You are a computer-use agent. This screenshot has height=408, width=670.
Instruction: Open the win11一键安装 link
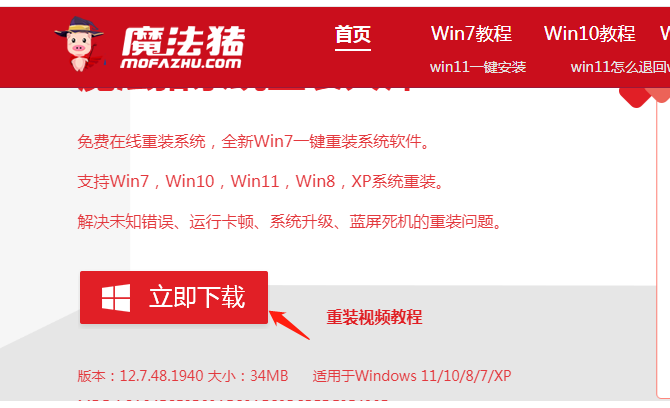click(x=478, y=67)
